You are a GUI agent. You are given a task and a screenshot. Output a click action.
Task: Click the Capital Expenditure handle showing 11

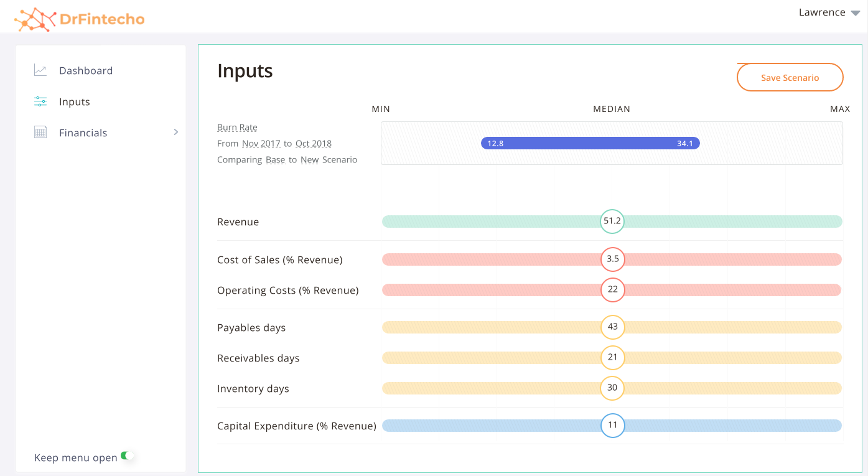click(x=612, y=426)
